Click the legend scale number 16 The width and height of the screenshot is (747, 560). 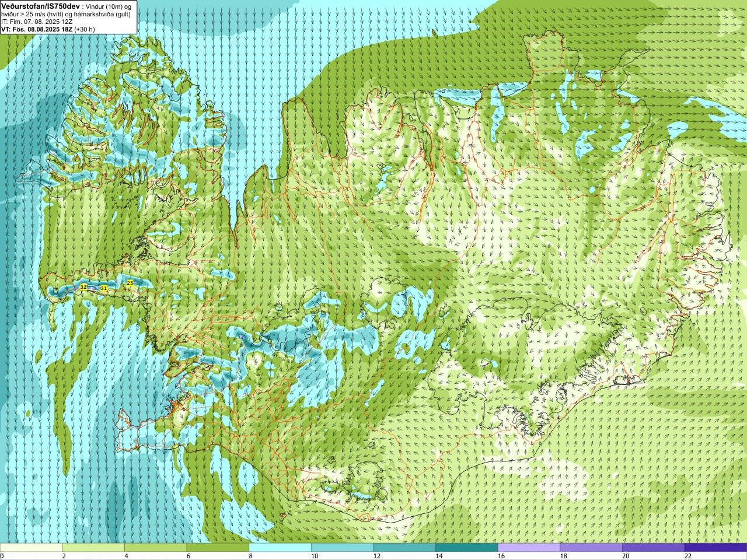pos(501,556)
